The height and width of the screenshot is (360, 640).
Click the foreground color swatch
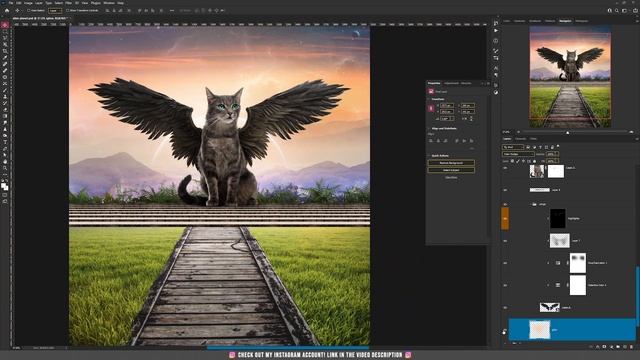[3, 185]
